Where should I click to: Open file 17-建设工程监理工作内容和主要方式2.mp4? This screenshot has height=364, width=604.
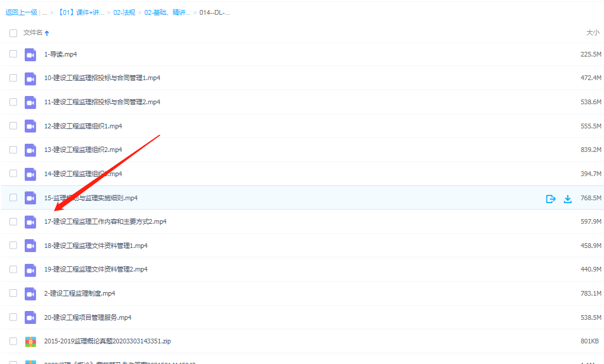pos(105,221)
